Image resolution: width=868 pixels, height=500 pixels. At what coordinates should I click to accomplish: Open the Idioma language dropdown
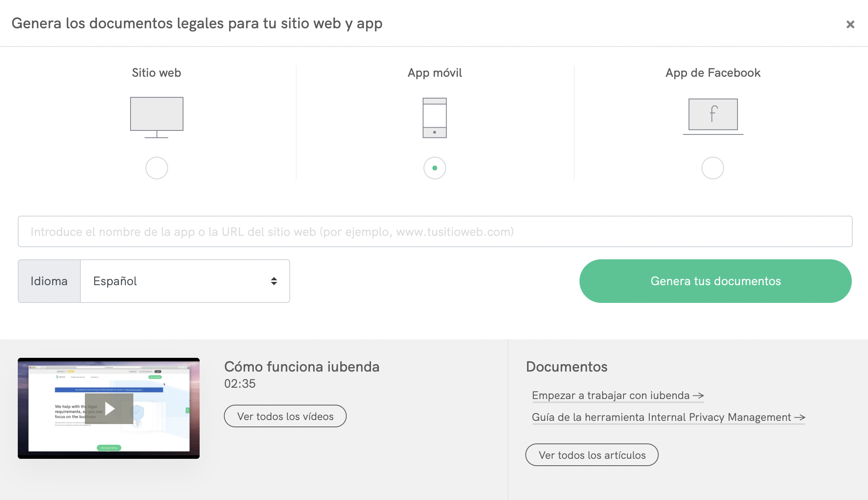click(185, 281)
